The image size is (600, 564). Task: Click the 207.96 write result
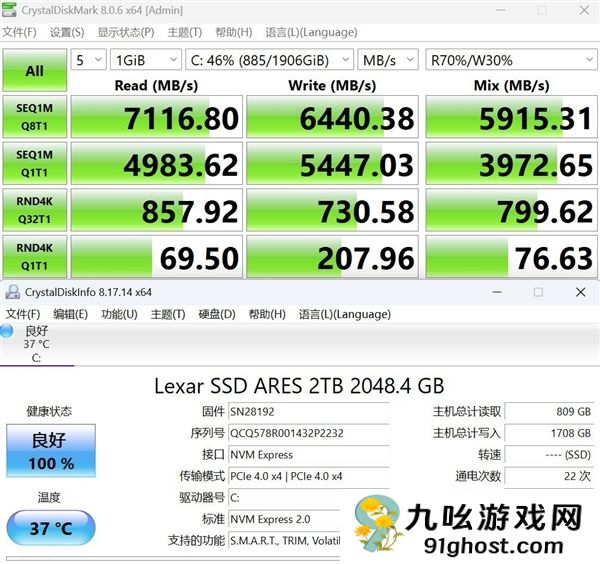(332, 256)
